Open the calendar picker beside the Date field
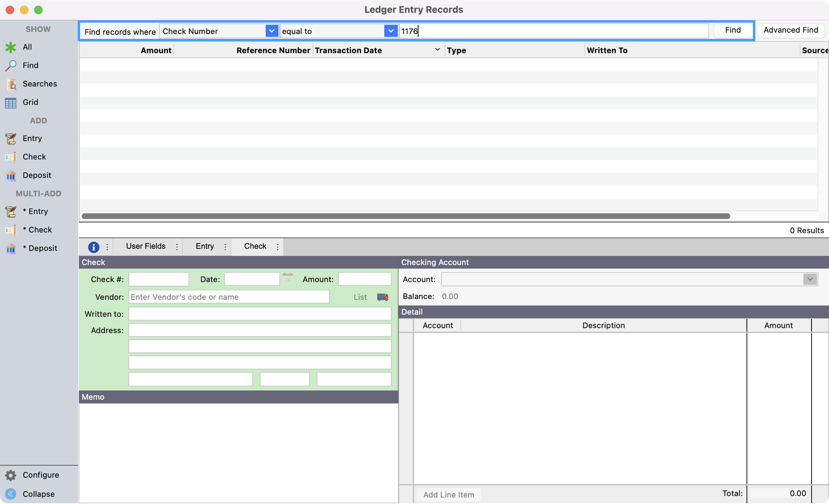 [287, 279]
